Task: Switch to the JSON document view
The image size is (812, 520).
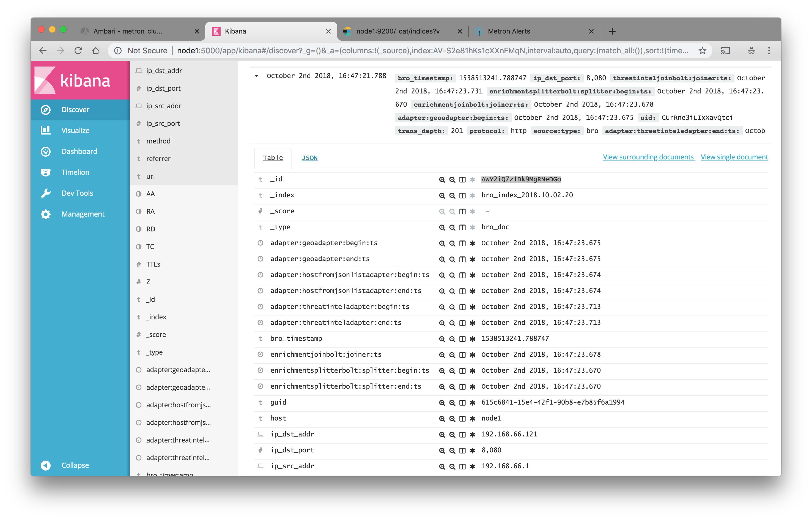Action: click(x=309, y=158)
